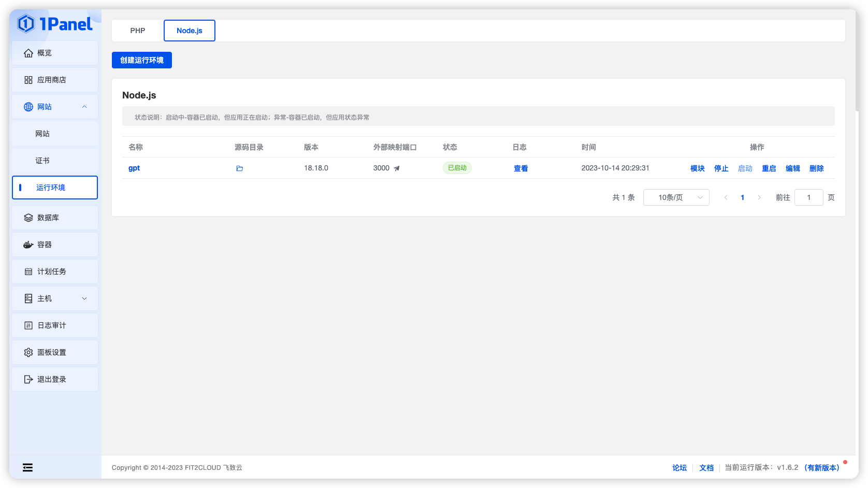Open the 概览 (Overview) section
Viewport: 868px width, 488px height.
tap(54, 53)
